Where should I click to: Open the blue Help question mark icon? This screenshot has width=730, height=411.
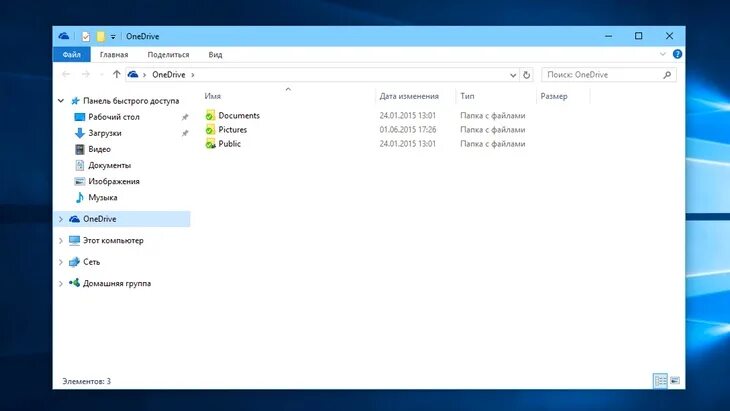coord(677,54)
